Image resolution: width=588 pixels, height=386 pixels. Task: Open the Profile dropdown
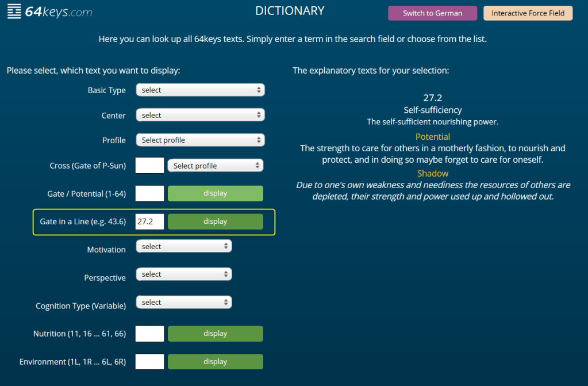pyautogui.click(x=200, y=140)
